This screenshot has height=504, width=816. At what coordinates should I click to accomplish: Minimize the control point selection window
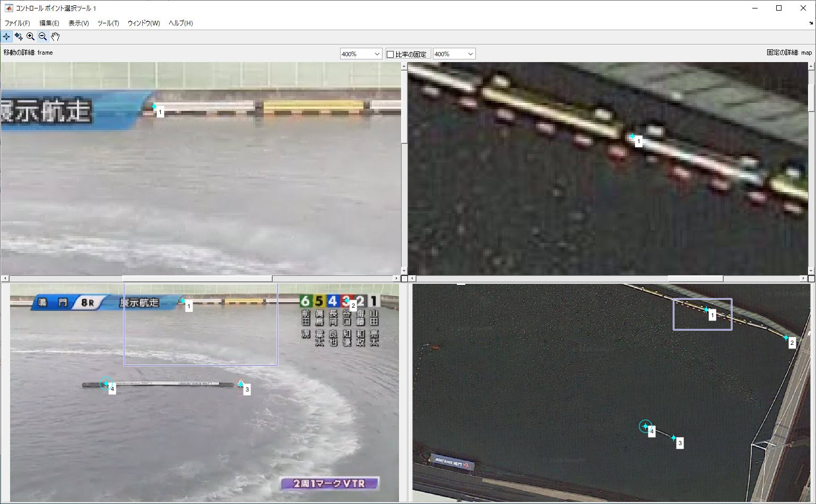pos(754,8)
